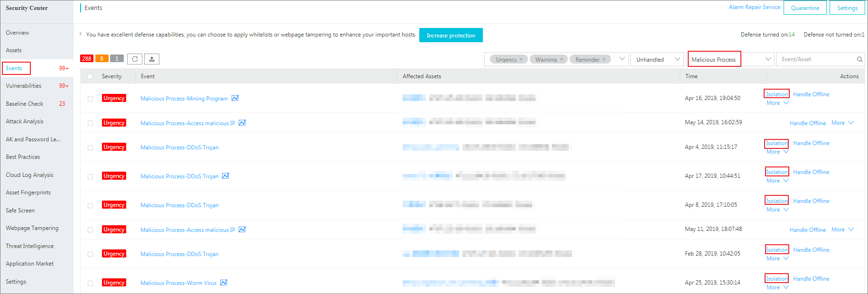
Task: Remove the Warning filter tag
Action: pyautogui.click(x=562, y=59)
